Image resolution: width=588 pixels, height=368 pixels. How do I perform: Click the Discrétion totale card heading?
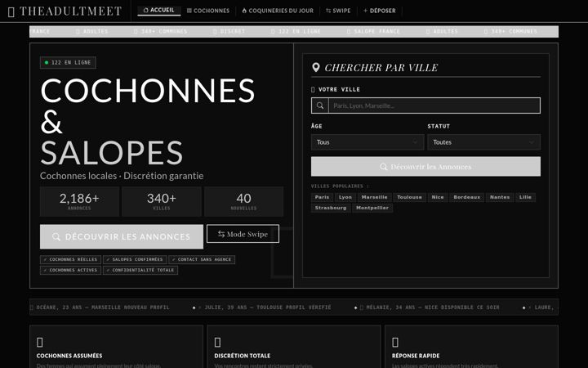pos(243,356)
